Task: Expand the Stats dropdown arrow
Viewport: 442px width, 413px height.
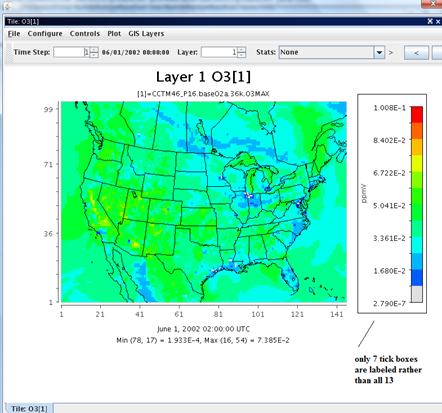Action: tap(379, 52)
